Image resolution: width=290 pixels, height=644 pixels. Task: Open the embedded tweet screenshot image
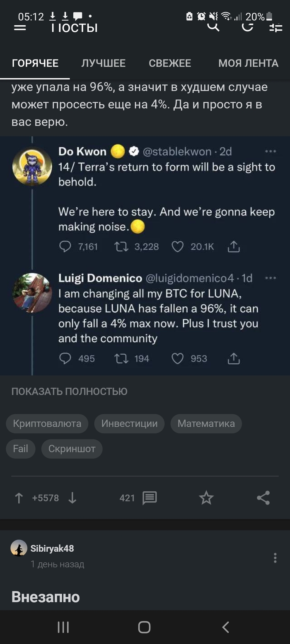click(x=145, y=256)
